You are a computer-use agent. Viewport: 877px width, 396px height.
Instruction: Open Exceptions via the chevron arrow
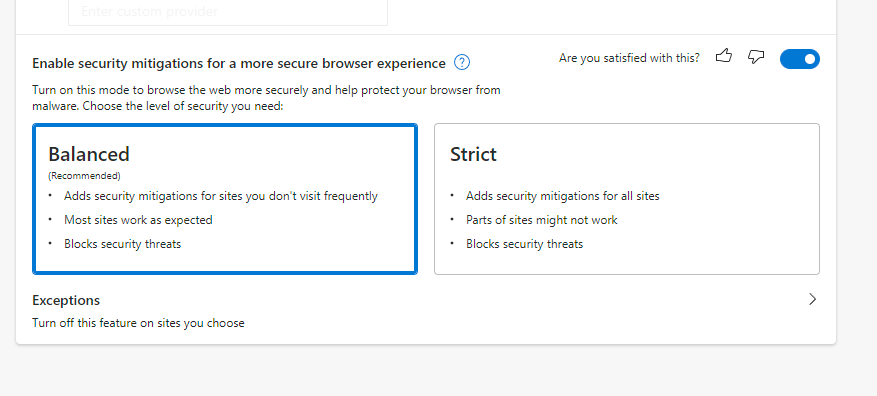click(x=813, y=299)
